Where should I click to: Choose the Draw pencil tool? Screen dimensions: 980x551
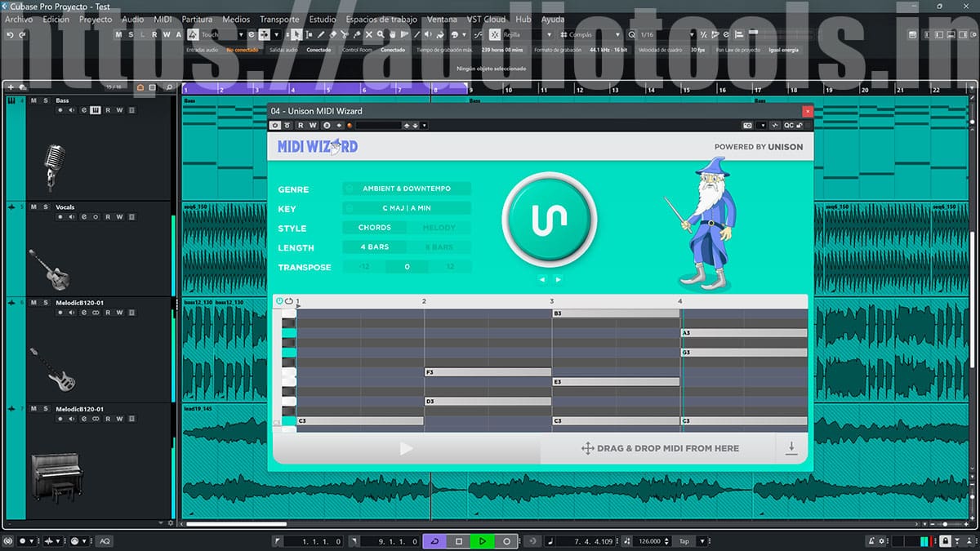(321, 35)
